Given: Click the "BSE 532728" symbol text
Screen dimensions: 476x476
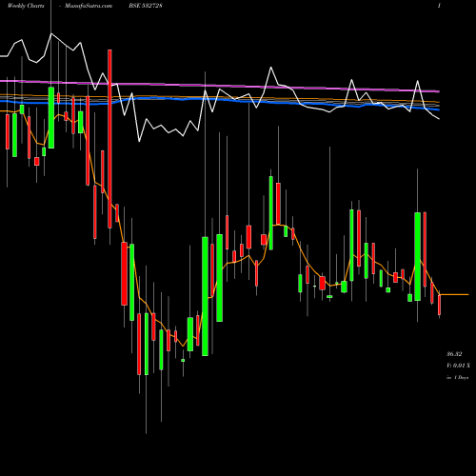Looking at the screenshot, I should (x=146, y=6).
